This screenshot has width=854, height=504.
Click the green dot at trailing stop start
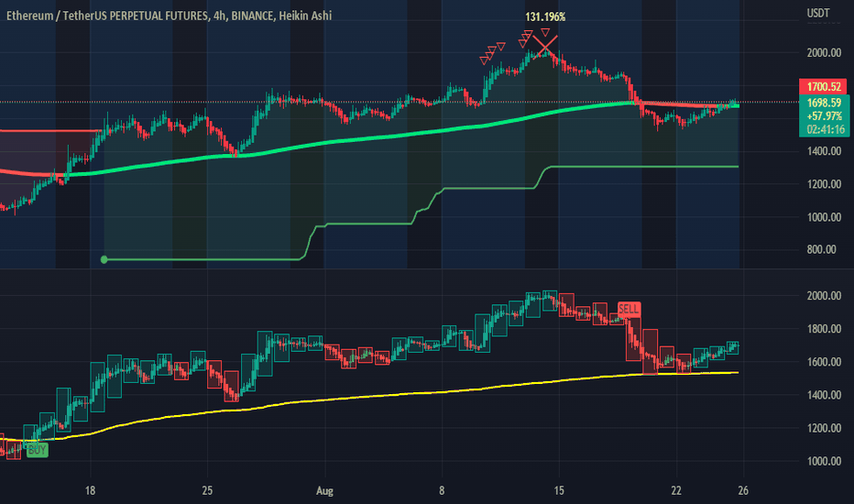(x=104, y=259)
